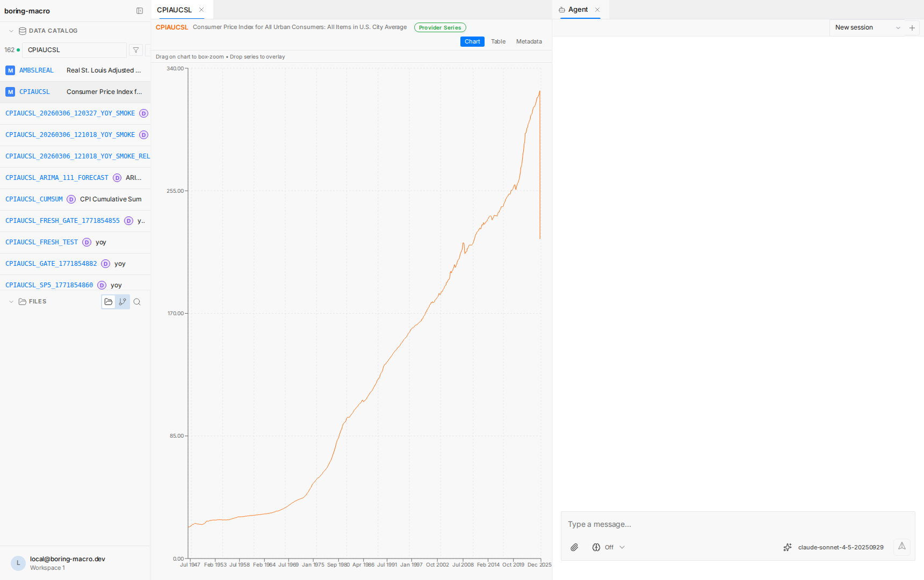The height and width of the screenshot is (580, 924).
Task: Select the Chart view toggle
Action: (x=472, y=41)
